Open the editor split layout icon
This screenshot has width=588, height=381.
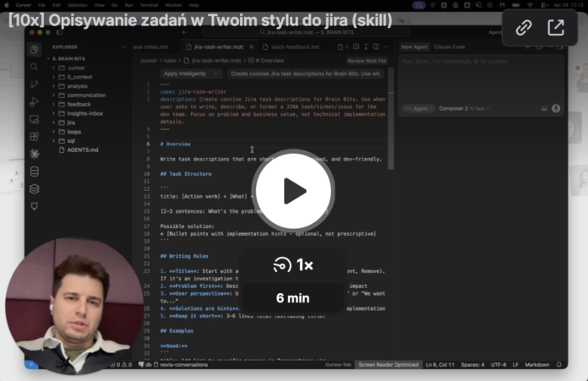point(376,46)
